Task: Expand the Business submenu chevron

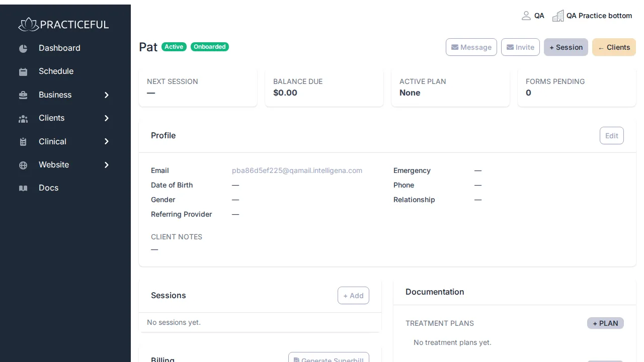Action: (106, 95)
